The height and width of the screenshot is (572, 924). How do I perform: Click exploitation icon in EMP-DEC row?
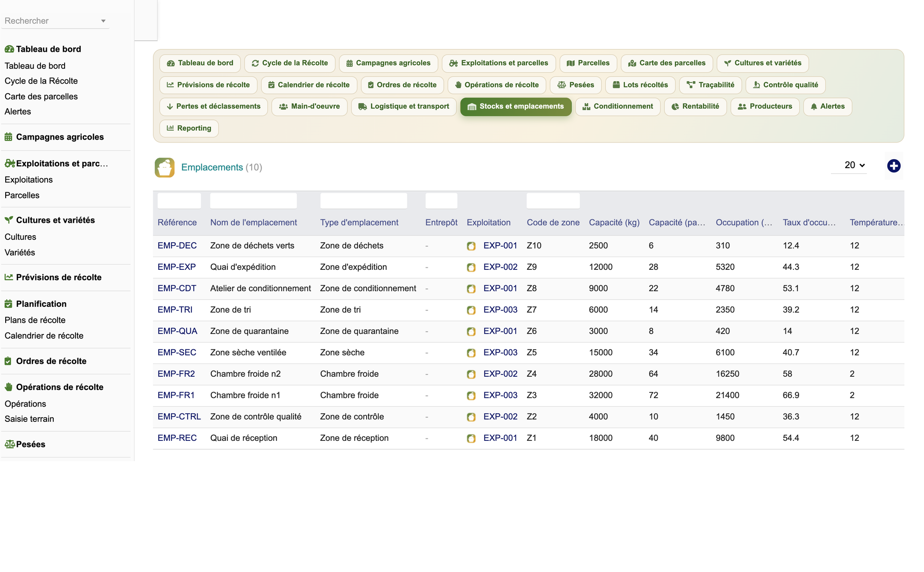pyautogui.click(x=471, y=246)
